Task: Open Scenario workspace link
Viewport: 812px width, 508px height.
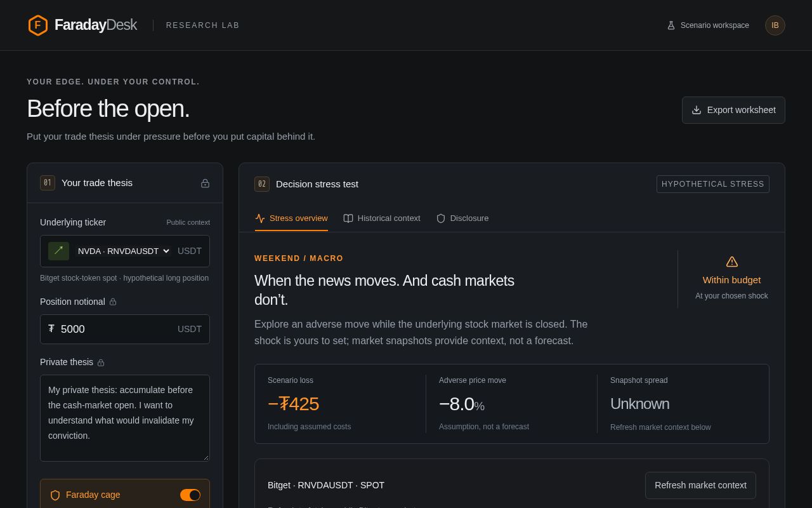Action: click(x=708, y=25)
